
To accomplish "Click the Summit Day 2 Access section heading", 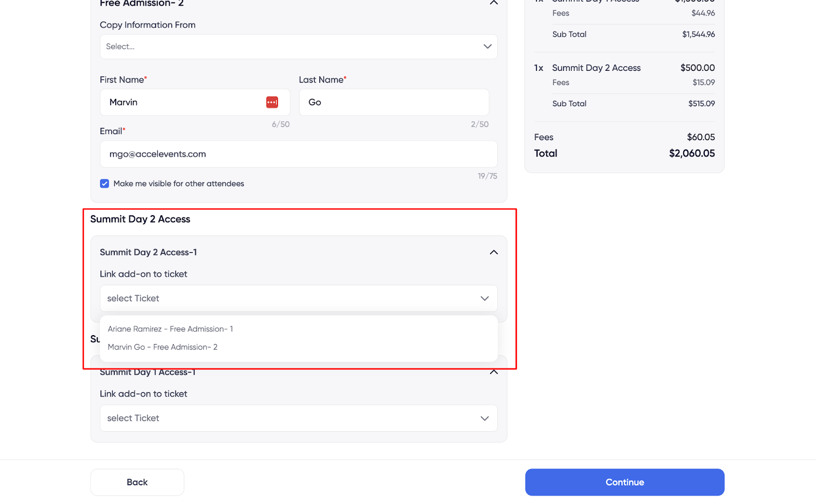I will point(140,219).
